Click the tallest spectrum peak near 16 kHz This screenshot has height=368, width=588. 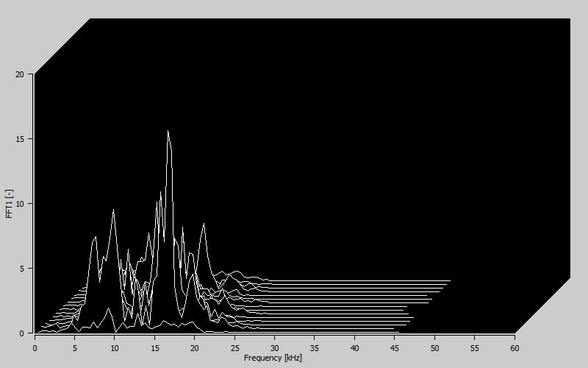[168, 132]
